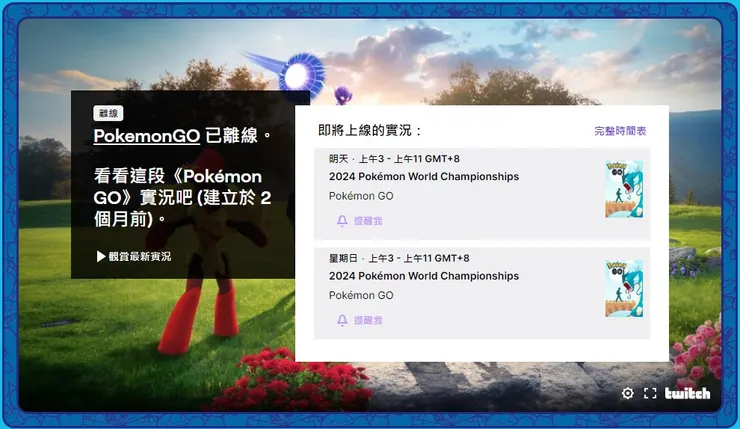Toggle fullscreen mode icon

(650, 393)
